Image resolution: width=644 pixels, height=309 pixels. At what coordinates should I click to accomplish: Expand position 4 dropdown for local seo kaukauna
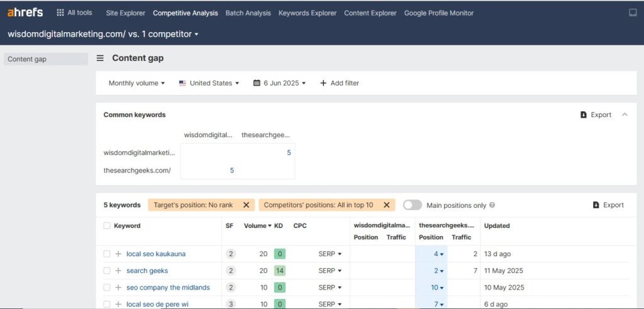click(438, 254)
